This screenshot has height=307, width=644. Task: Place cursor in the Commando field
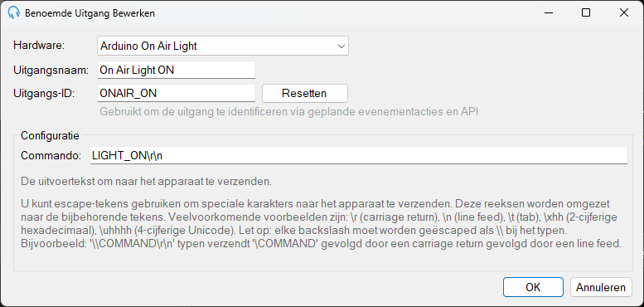point(359,156)
